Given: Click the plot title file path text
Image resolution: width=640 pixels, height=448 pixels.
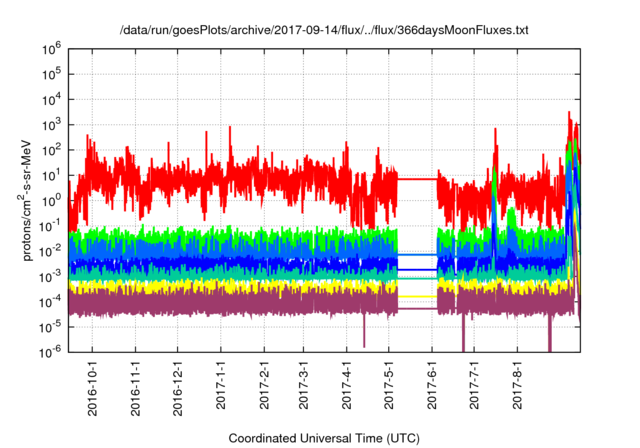Looking at the screenshot, I should point(324,30).
